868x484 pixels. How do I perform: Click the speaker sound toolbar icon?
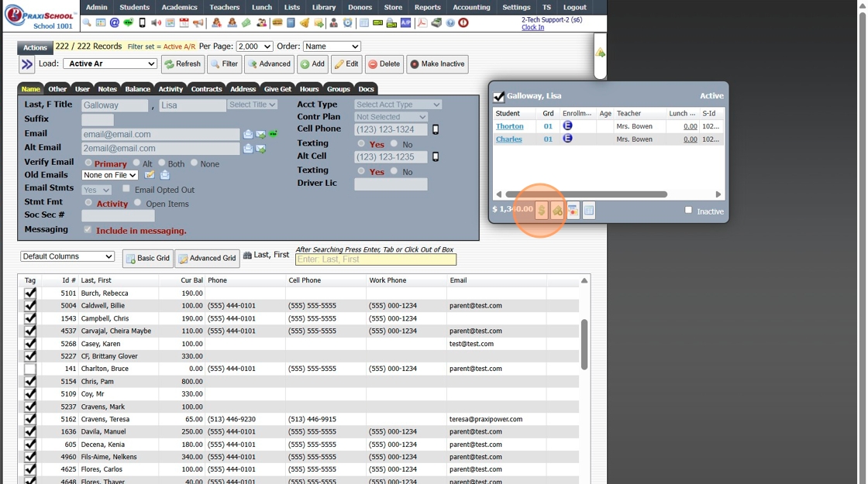pos(156,23)
